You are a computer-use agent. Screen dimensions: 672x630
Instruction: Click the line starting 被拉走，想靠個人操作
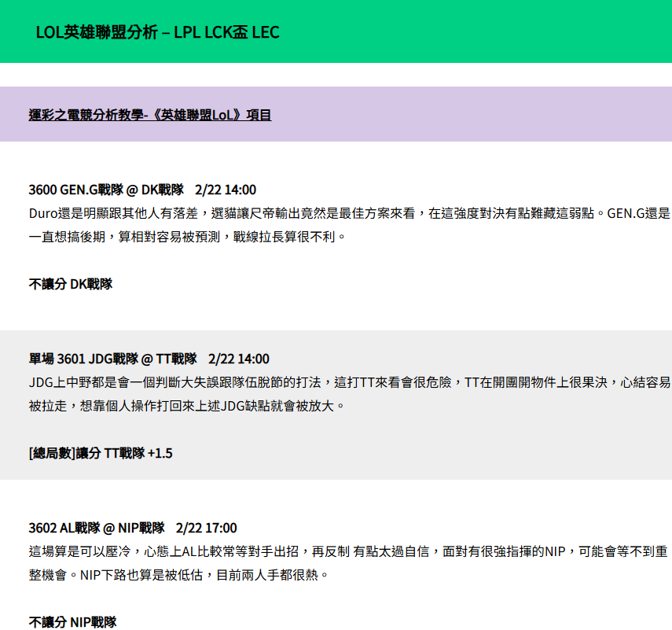coord(187,406)
